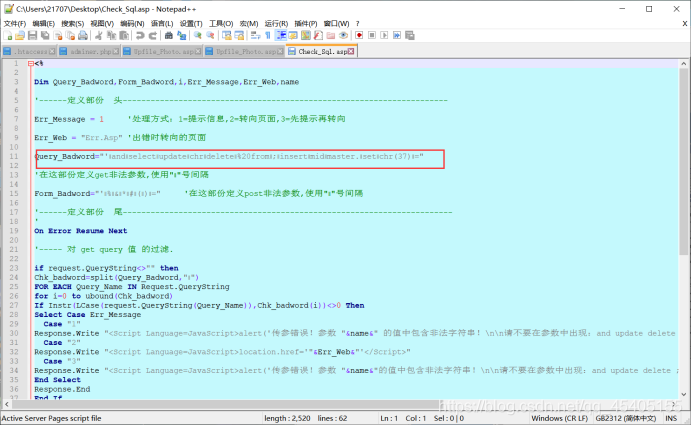
Task: Click the GB2312 (简体中文) encoding status field
Action: pos(626,418)
